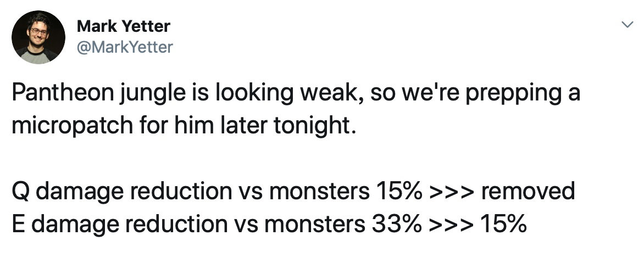Click the letter "Q" starting the damage line
This screenshot has height=258, width=644.
click(x=20, y=192)
